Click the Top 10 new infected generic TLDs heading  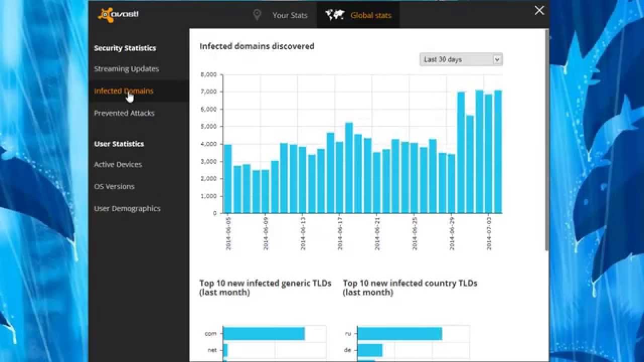pos(265,288)
